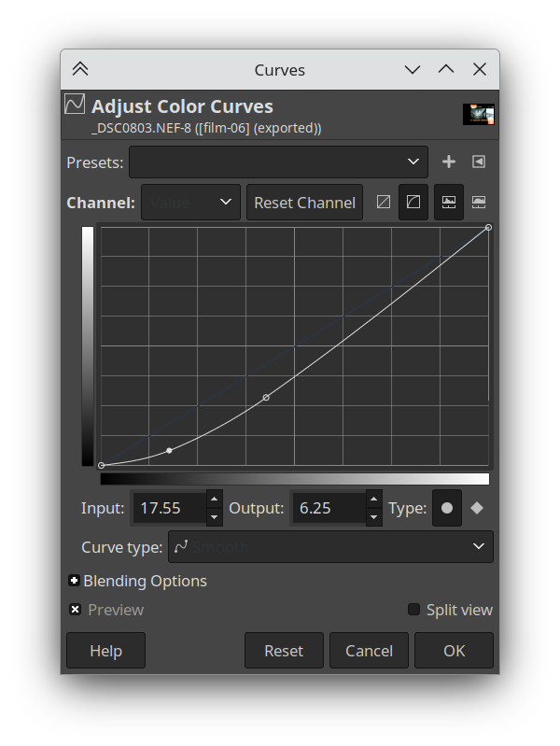Switch curve to linear light mode
This screenshot has width=560, height=746.
point(383,202)
